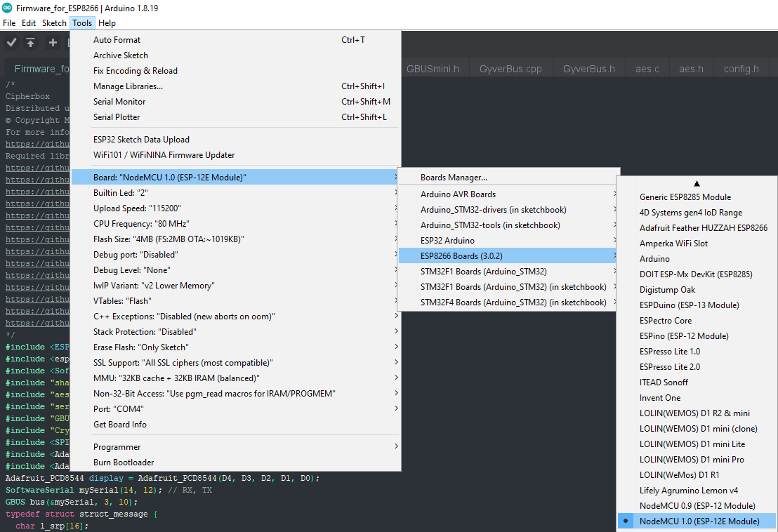Switch to the config.h tab
This screenshot has width=778, height=532.
[741, 69]
